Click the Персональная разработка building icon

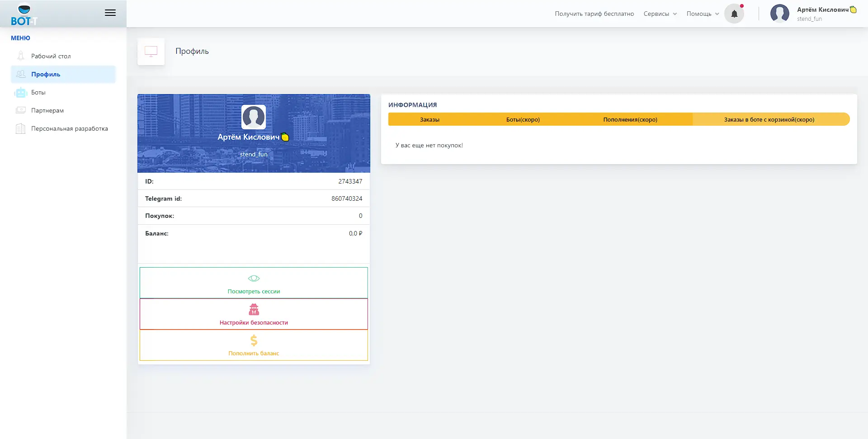(x=20, y=128)
